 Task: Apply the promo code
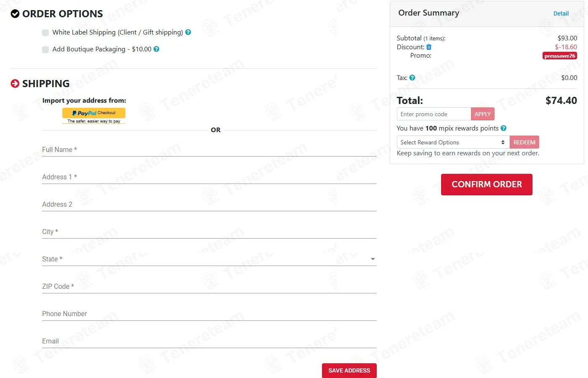[x=482, y=114]
